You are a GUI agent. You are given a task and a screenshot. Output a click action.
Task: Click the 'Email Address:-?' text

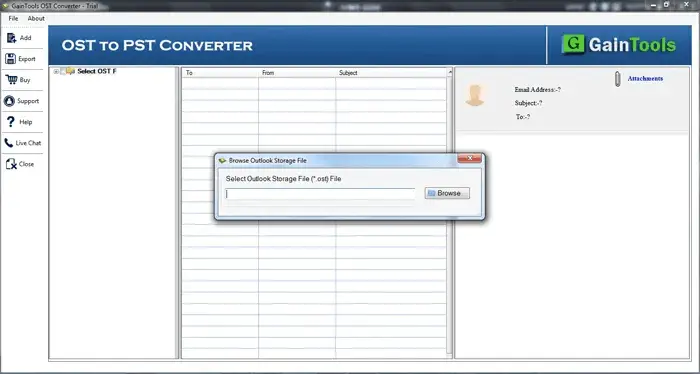538,90
